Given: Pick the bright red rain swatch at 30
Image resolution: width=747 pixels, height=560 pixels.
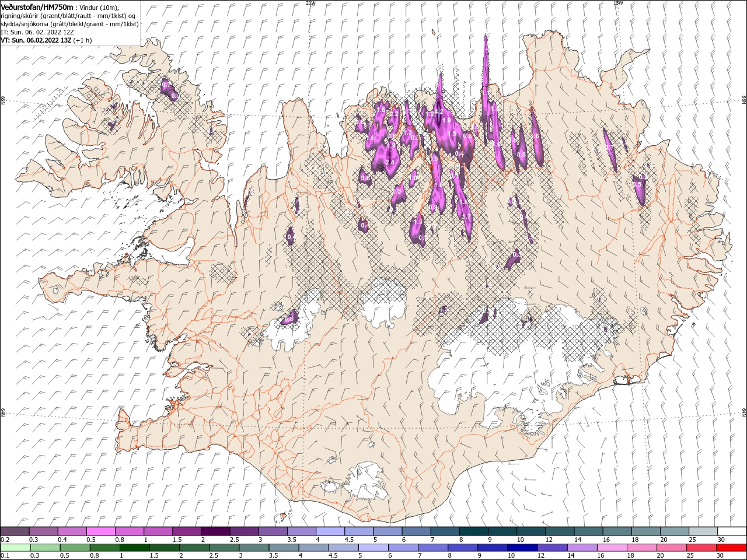Looking at the screenshot, I should pos(731,548).
